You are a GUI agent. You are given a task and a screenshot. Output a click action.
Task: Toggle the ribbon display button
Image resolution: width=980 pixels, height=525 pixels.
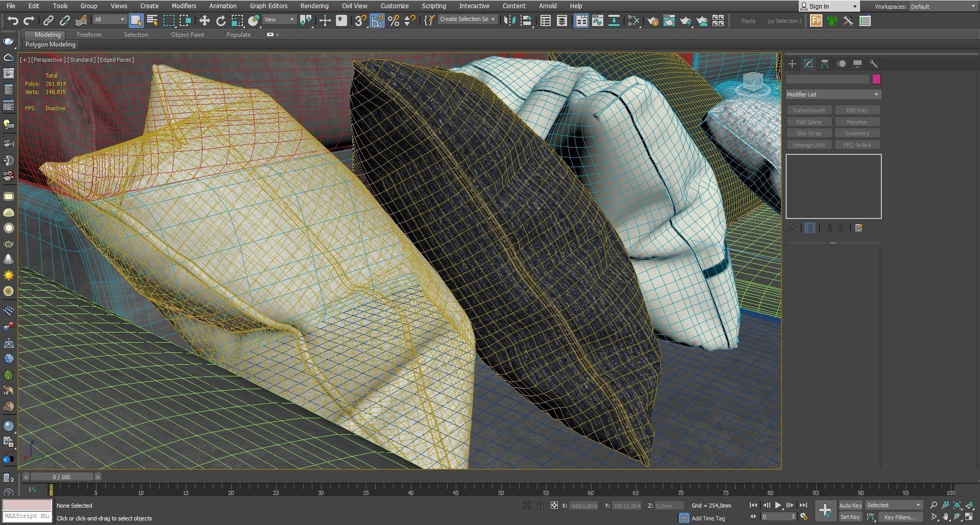point(581,20)
